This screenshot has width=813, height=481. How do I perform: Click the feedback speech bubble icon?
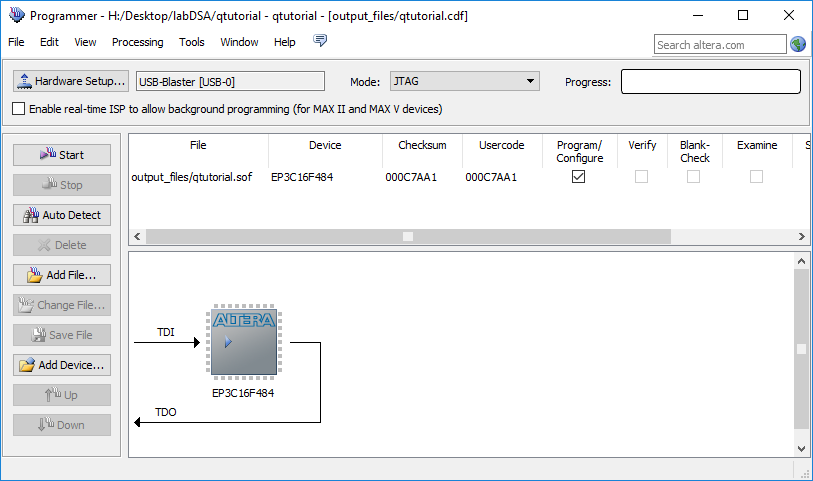click(320, 40)
